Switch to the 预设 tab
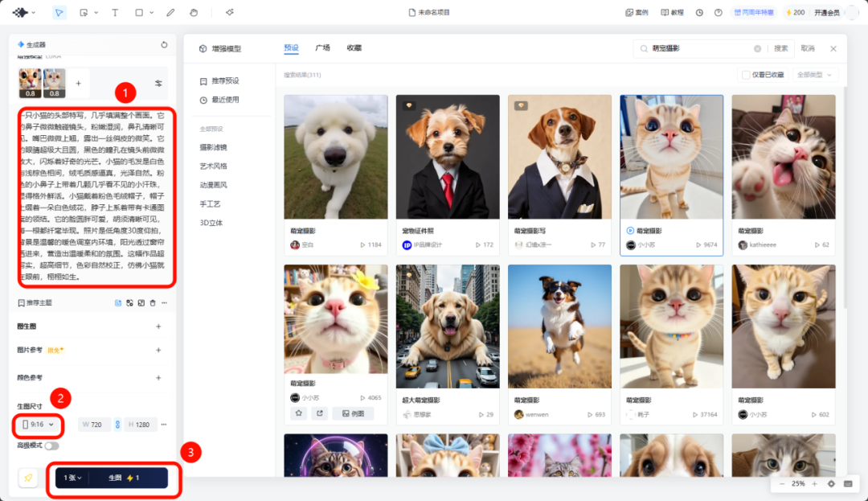Viewport: 868px width, 501px height. pos(291,48)
